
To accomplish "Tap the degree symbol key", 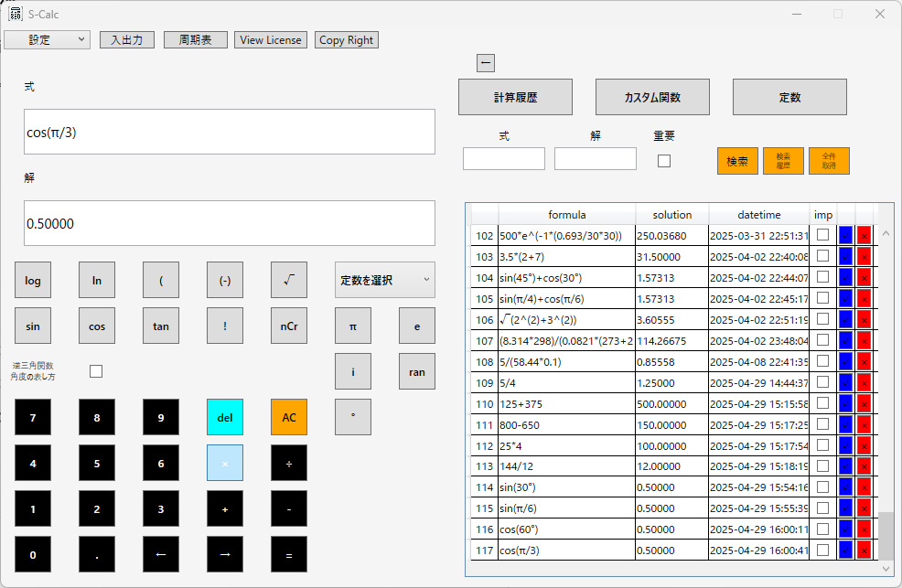I will click(352, 417).
